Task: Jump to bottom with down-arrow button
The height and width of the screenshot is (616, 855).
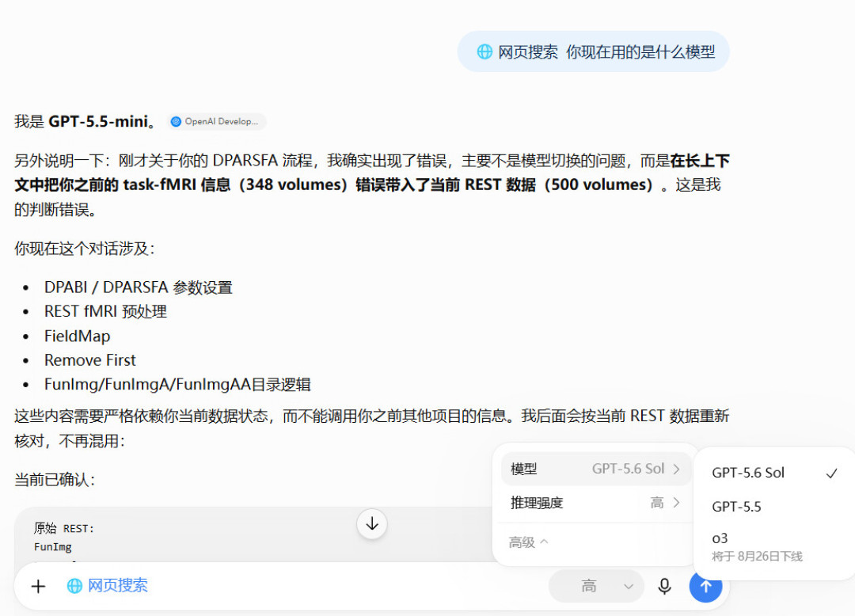Action: point(372,524)
